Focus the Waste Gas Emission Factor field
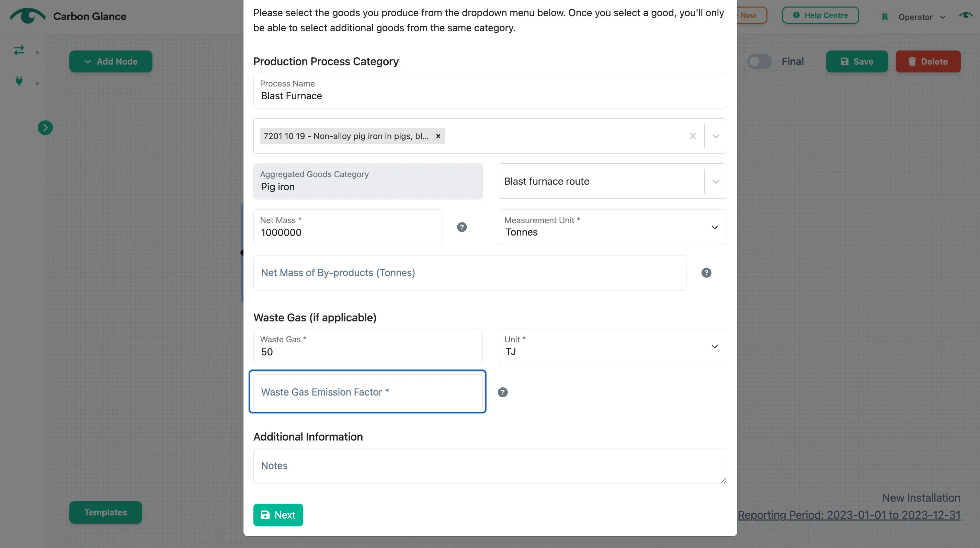The image size is (980, 548). point(368,392)
